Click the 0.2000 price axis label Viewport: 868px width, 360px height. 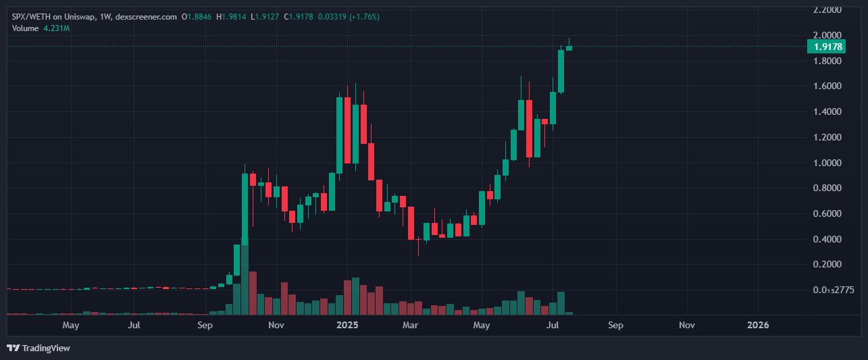827,265
